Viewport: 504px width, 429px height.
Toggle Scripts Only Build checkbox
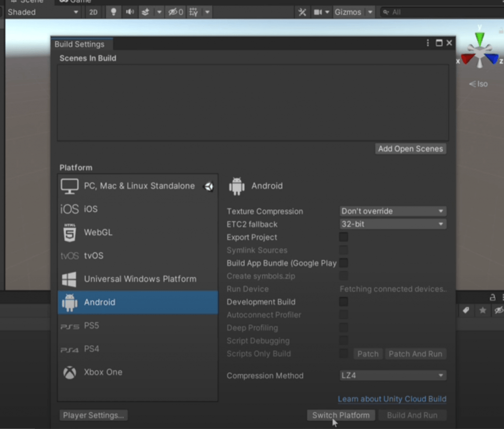[344, 354]
